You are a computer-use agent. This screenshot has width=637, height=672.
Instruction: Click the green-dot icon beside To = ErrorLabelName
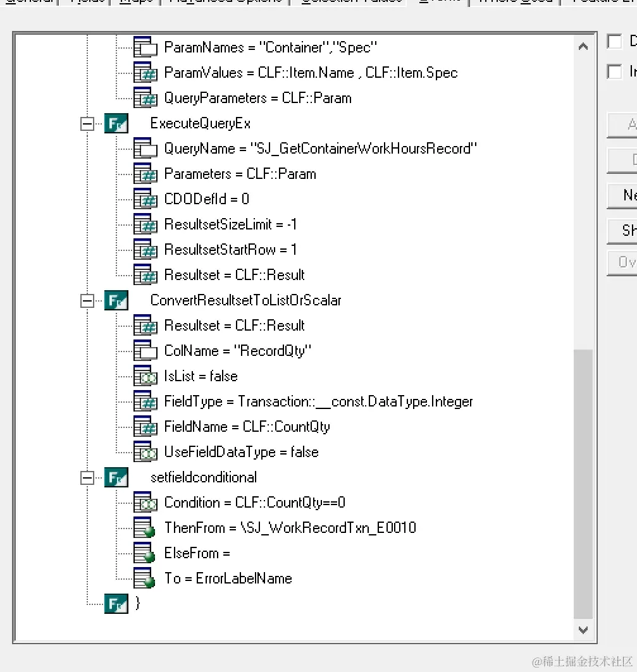point(144,578)
